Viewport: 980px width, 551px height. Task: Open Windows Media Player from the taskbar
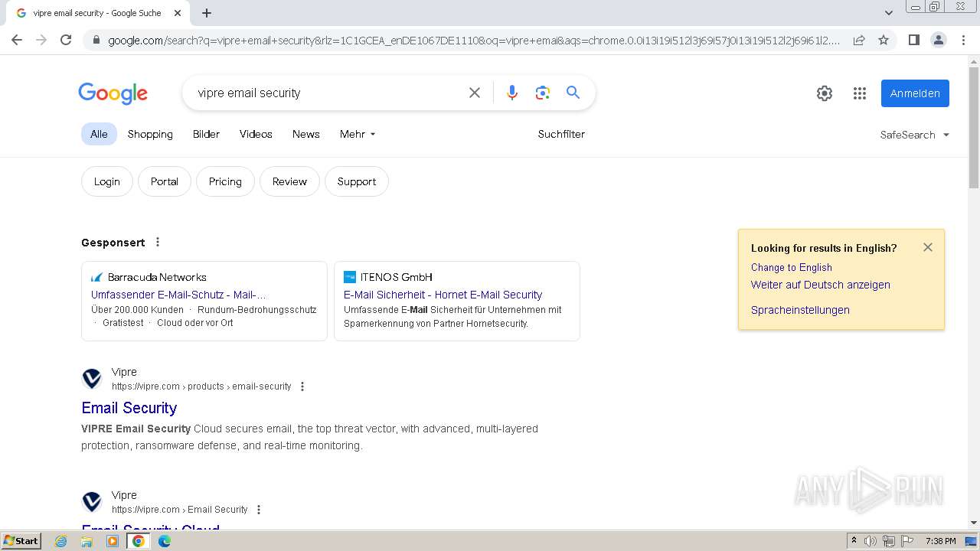tap(113, 541)
